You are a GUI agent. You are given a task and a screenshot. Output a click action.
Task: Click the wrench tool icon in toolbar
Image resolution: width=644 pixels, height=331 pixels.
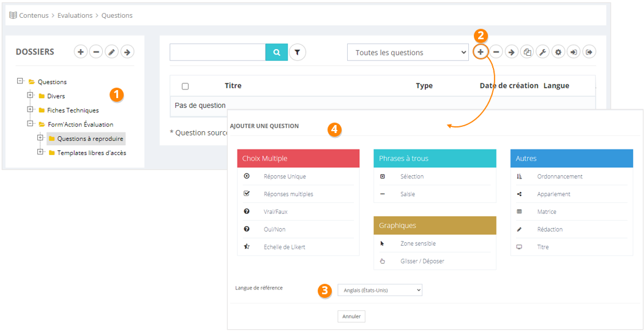[542, 52]
